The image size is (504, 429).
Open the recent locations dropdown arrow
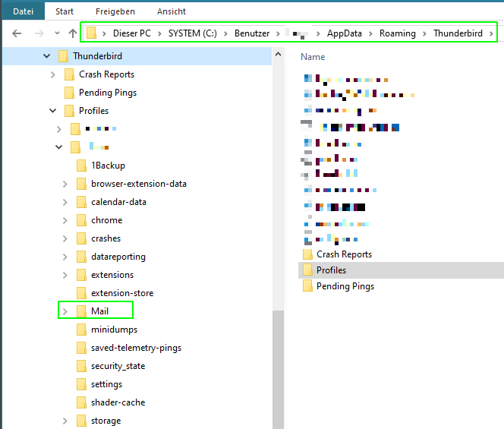[57, 33]
